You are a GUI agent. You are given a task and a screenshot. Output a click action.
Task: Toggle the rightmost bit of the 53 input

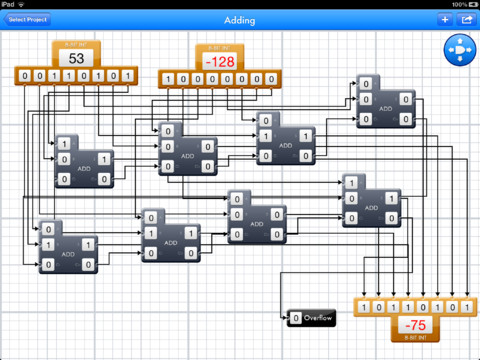tap(128, 76)
